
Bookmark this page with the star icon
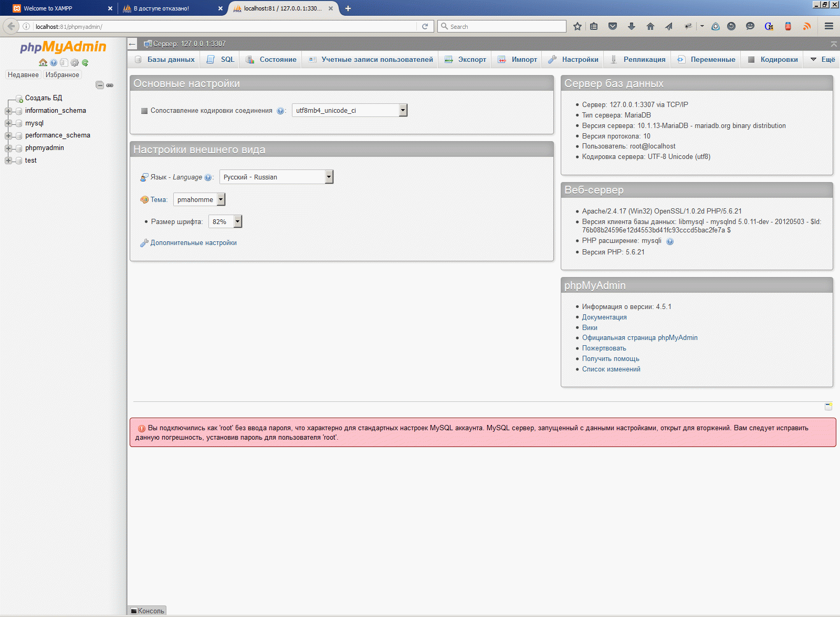coord(577,26)
